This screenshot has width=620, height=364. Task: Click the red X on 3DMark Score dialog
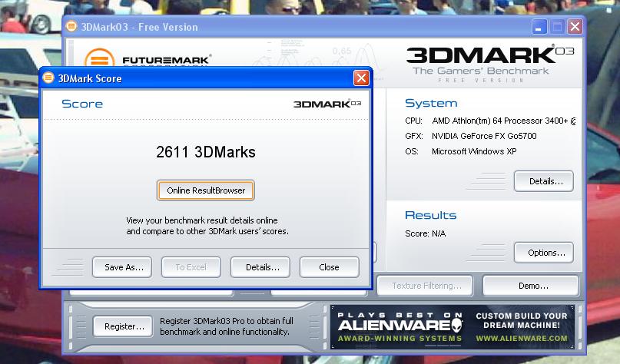(x=361, y=78)
